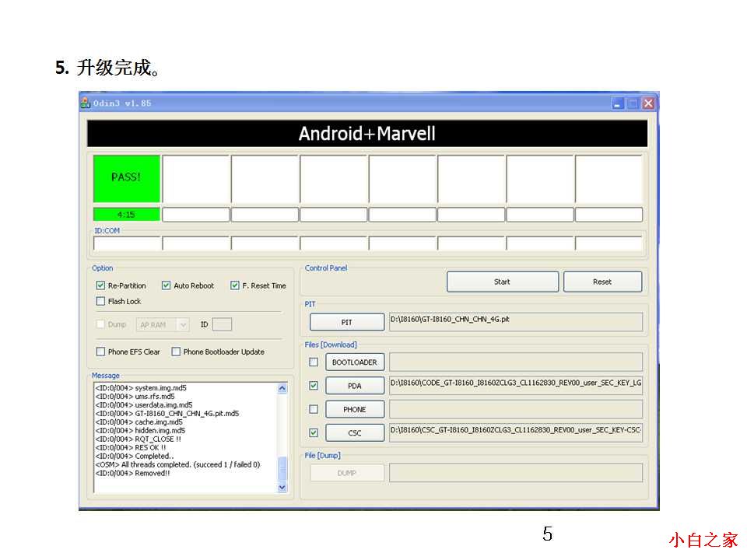This screenshot has height=560, width=747.
Task: Uncheck the checkbox beside CSC
Action: point(314,432)
